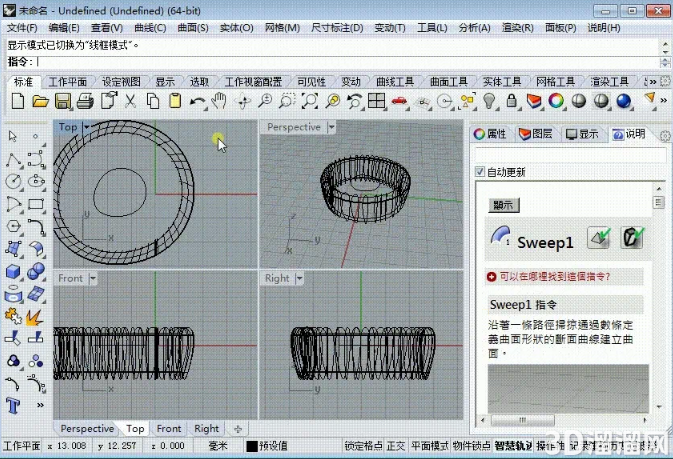Expand hidden sidebar tools with » button
This screenshot has height=459, width=673.
[x=40, y=405]
